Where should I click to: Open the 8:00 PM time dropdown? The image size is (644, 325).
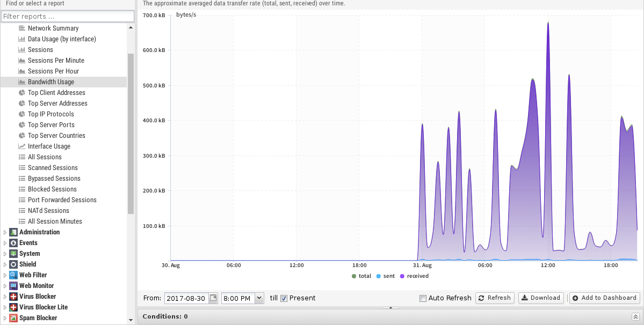259,298
